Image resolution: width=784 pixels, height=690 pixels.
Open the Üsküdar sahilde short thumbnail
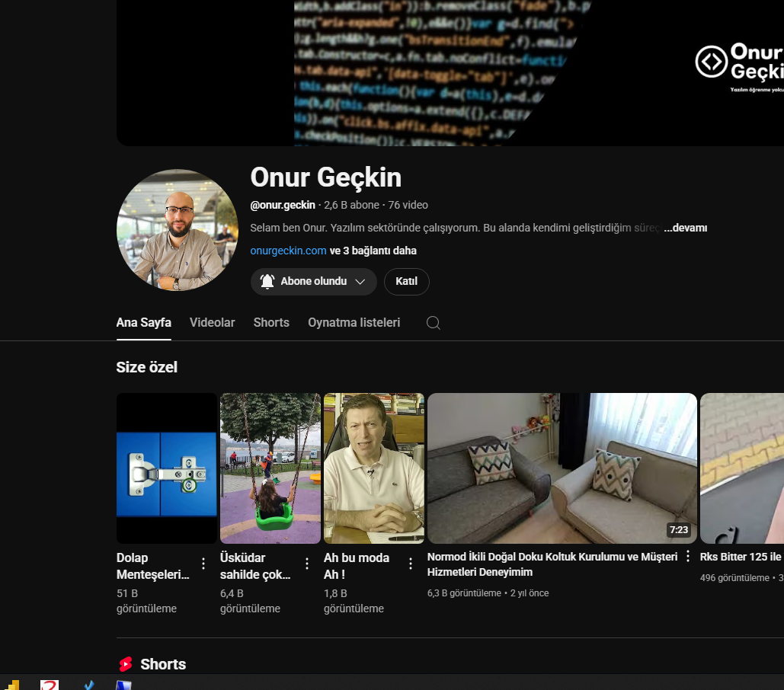270,468
